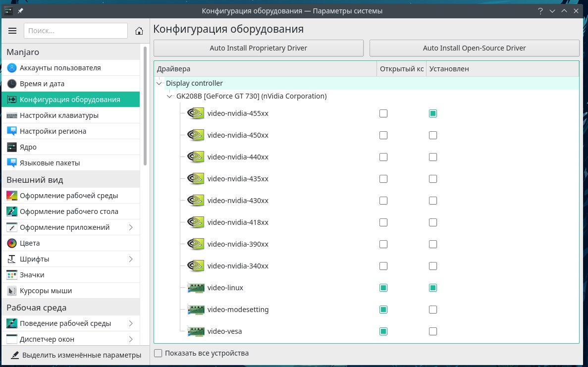Click Выделить изменённые параметры button
The width and height of the screenshot is (588, 367).
pos(76,355)
